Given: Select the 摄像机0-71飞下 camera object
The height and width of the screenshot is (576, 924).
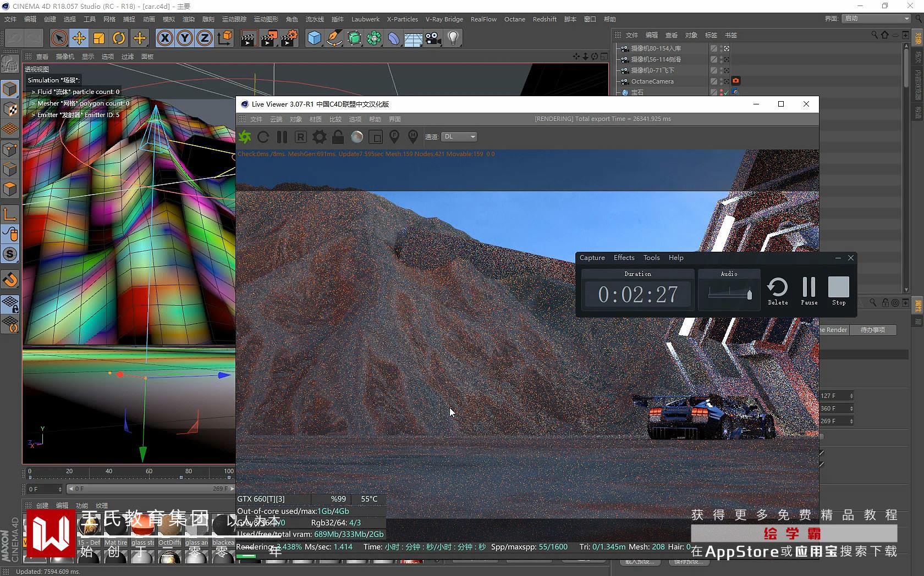Looking at the screenshot, I should point(652,70).
